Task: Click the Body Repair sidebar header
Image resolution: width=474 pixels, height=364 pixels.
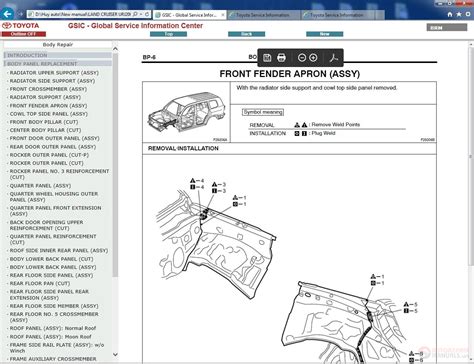Action: coord(58,45)
